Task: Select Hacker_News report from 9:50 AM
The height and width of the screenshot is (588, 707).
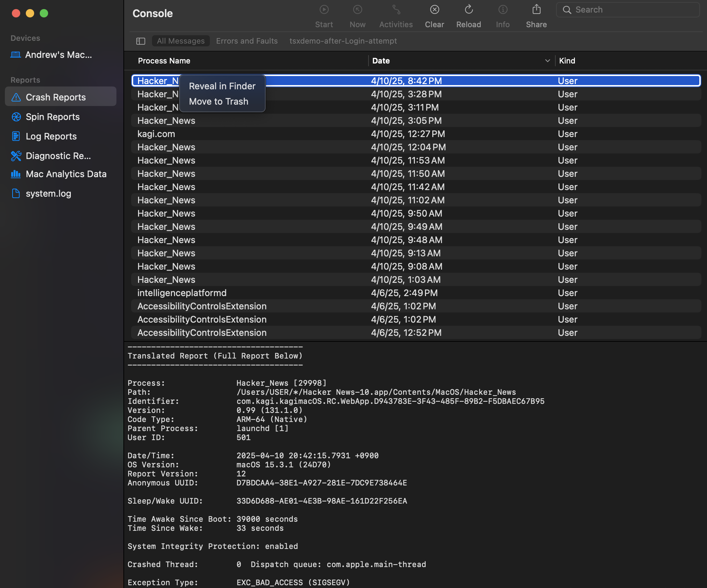Action: (416, 213)
